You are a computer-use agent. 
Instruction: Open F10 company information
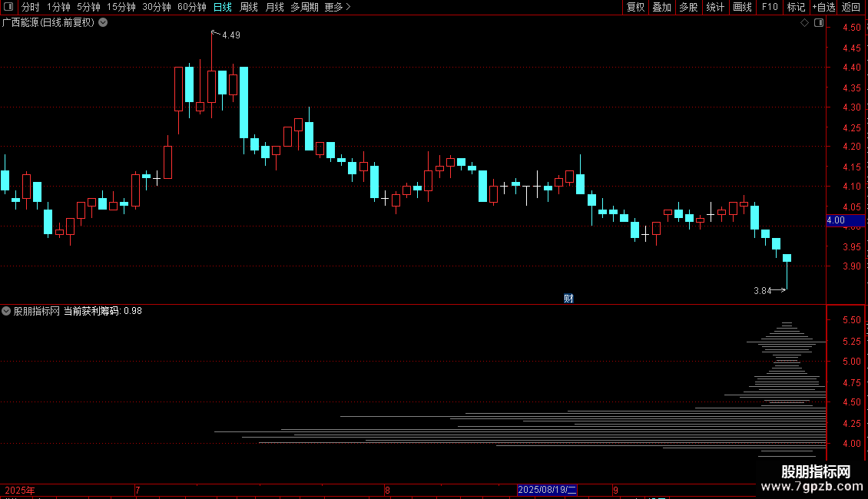click(770, 7)
